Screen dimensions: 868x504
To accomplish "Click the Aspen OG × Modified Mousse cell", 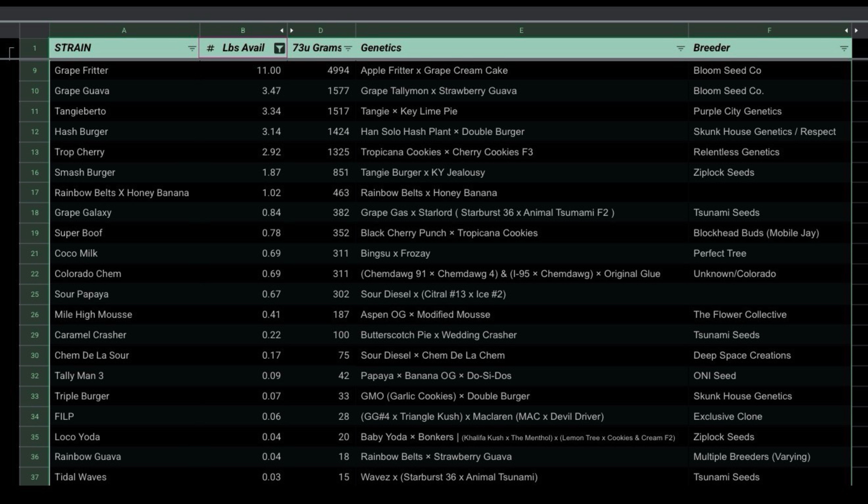I will click(522, 314).
